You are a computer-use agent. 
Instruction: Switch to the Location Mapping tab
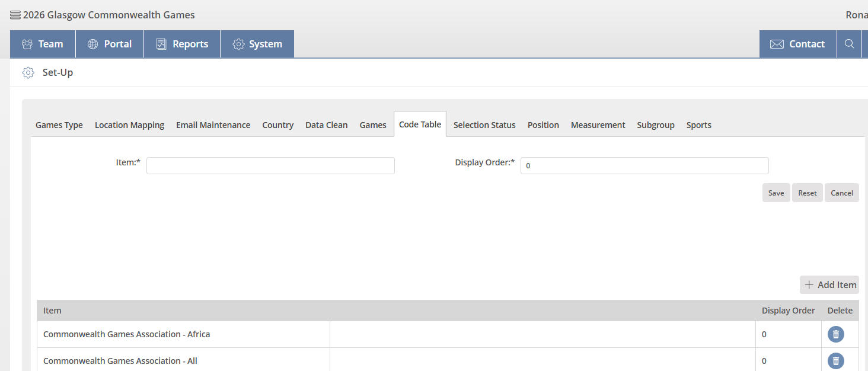coord(129,125)
